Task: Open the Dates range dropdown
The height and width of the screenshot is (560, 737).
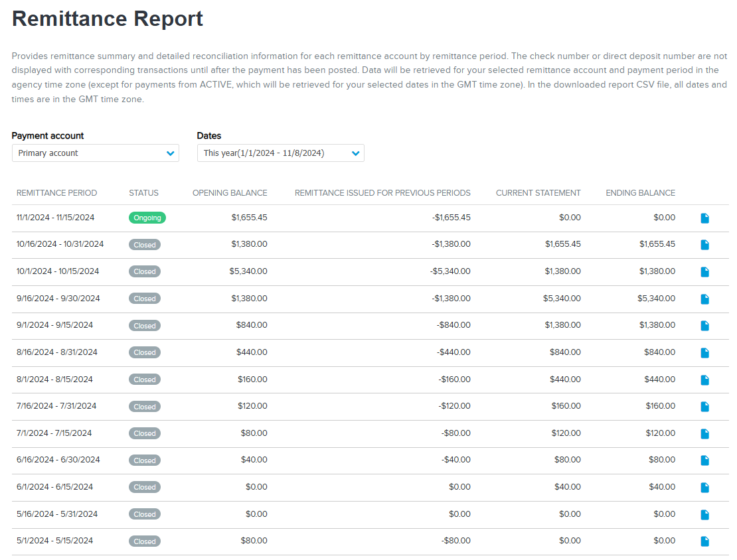Action: [281, 153]
